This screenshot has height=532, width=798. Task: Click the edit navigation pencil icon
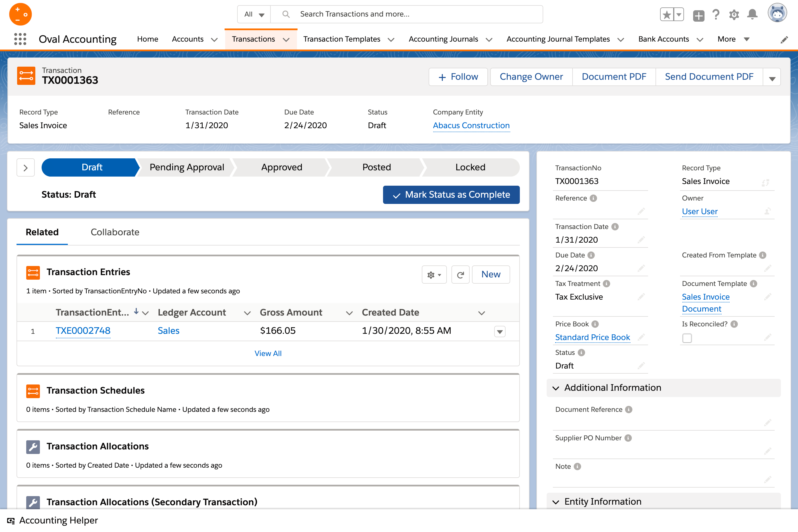pyautogui.click(x=784, y=40)
